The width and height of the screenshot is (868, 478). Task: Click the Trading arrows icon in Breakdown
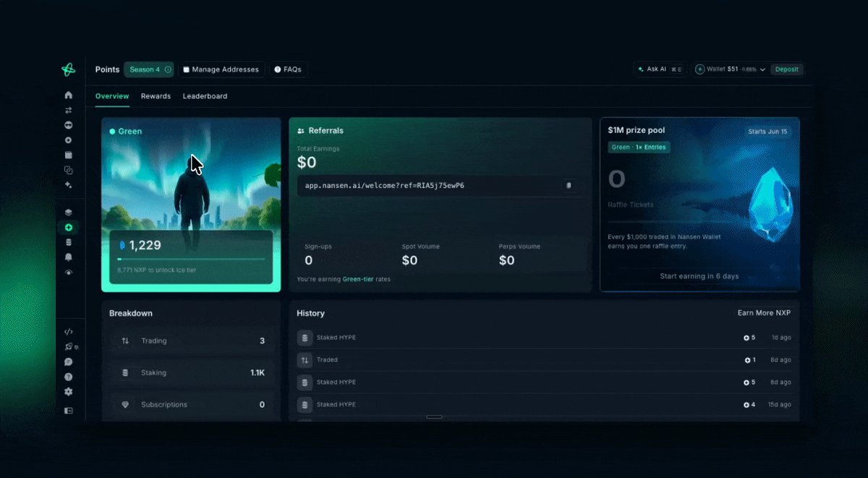[125, 341]
